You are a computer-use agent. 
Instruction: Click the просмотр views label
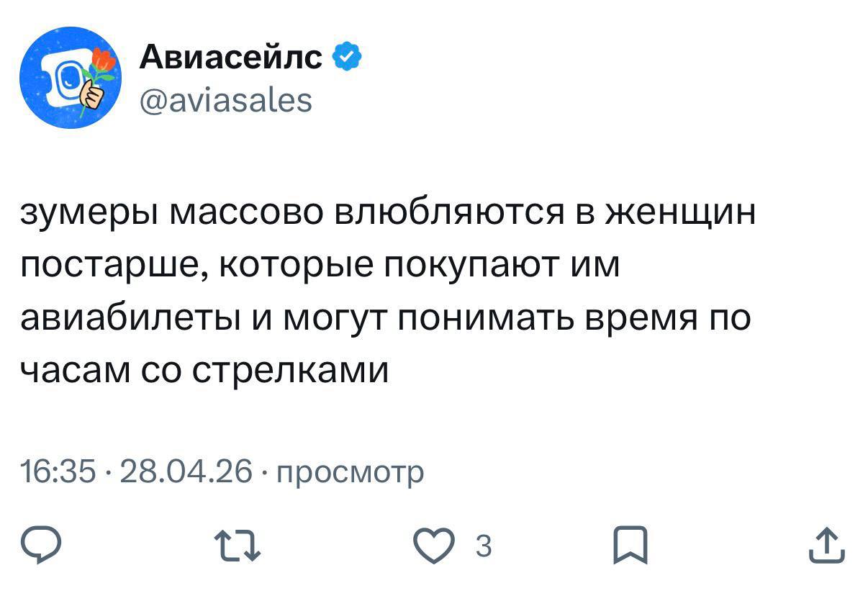pyautogui.click(x=350, y=474)
